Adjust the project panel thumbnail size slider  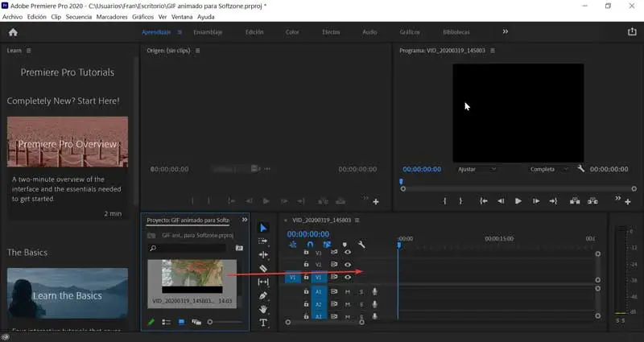click(211, 322)
